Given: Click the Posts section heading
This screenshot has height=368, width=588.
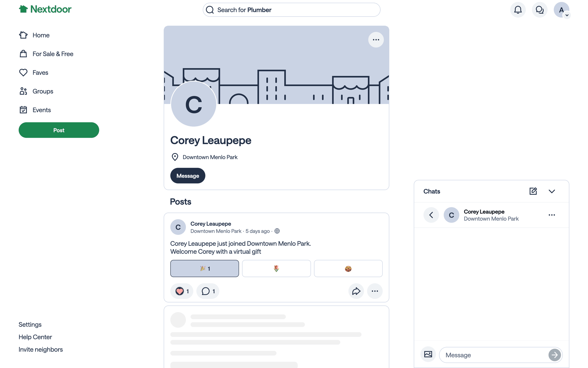Looking at the screenshot, I should click(x=181, y=202).
